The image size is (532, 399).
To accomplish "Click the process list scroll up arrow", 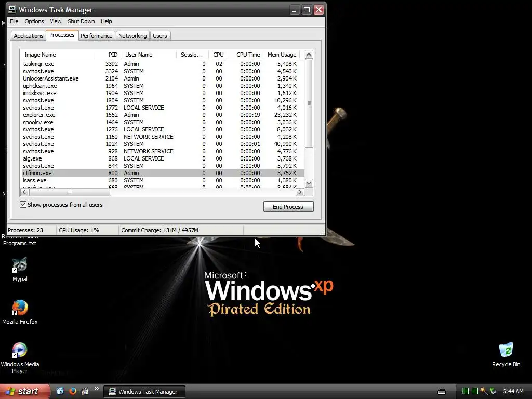I will click(309, 54).
